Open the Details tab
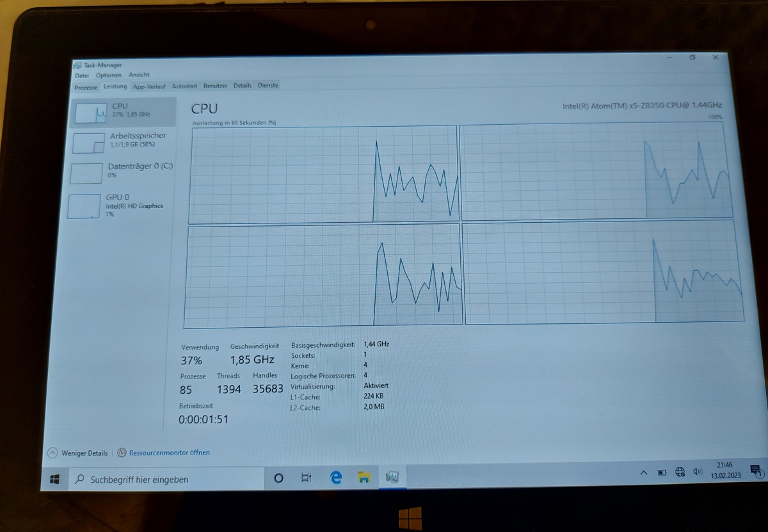 pyautogui.click(x=243, y=85)
